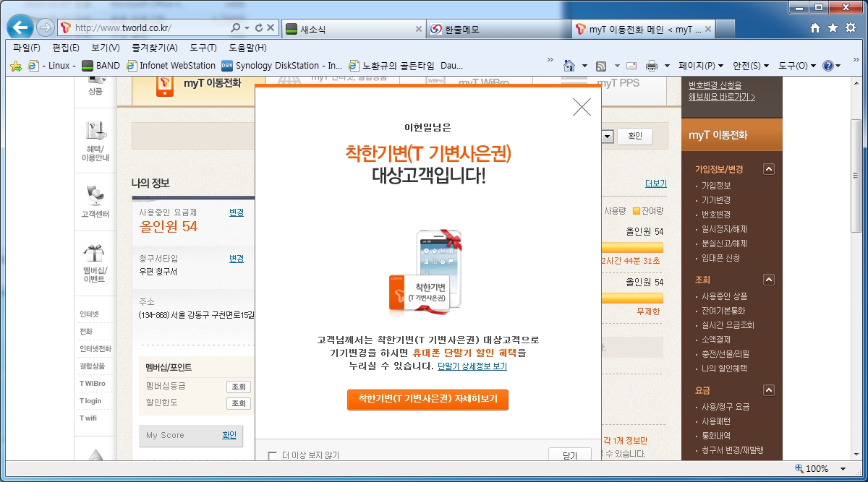This screenshot has width=868, height=482.
Task: Open 단말기 상세정보 보기 link
Action: [x=472, y=366]
